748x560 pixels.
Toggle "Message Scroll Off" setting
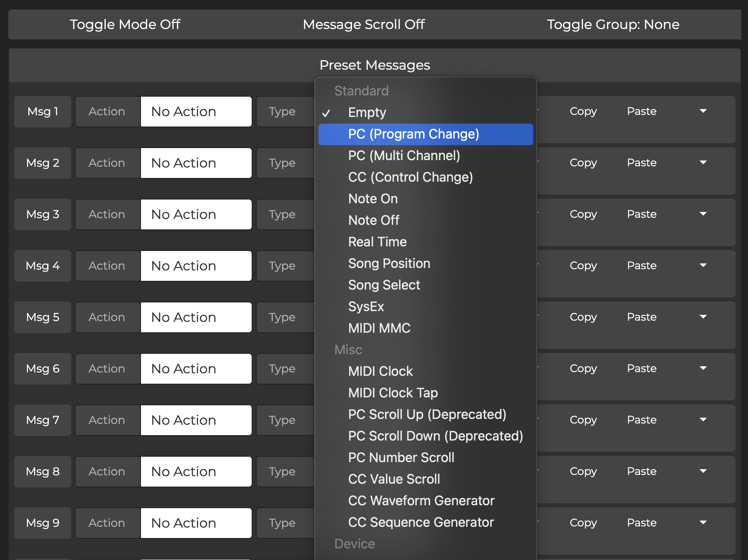pyautogui.click(x=364, y=24)
